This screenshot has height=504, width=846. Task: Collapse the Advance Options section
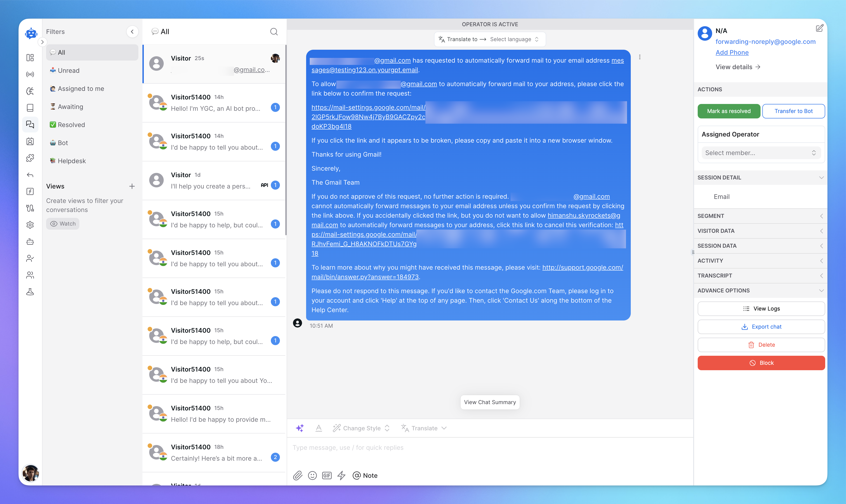(760, 291)
